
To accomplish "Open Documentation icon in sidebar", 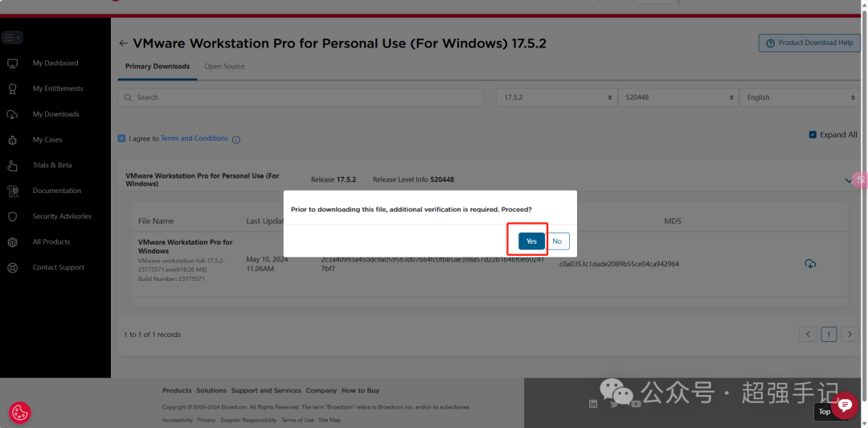I will pos(13,191).
